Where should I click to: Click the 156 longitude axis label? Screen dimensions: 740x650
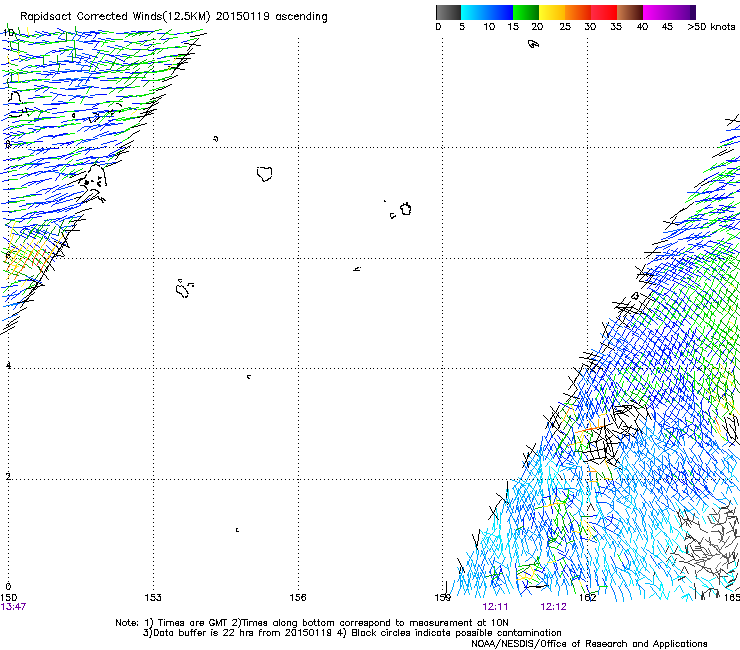298,598
